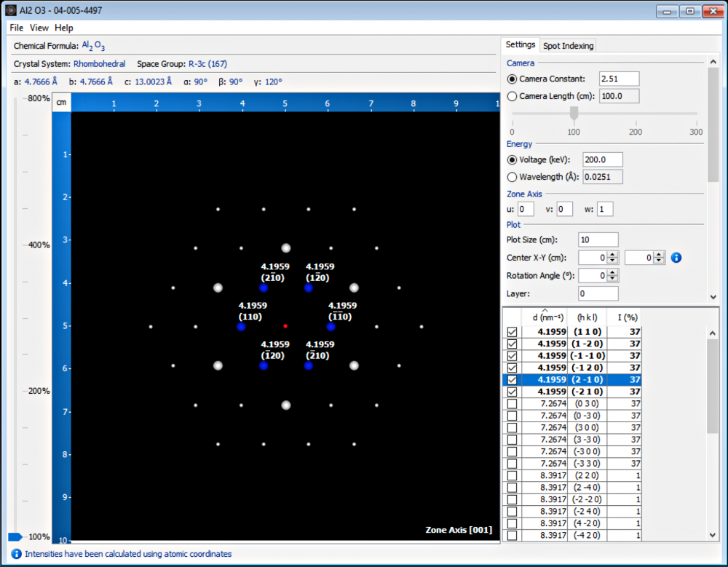This screenshot has height=567, width=728.
Task: Open the File menu
Action: pyautogui.click(x=16, y=28)
